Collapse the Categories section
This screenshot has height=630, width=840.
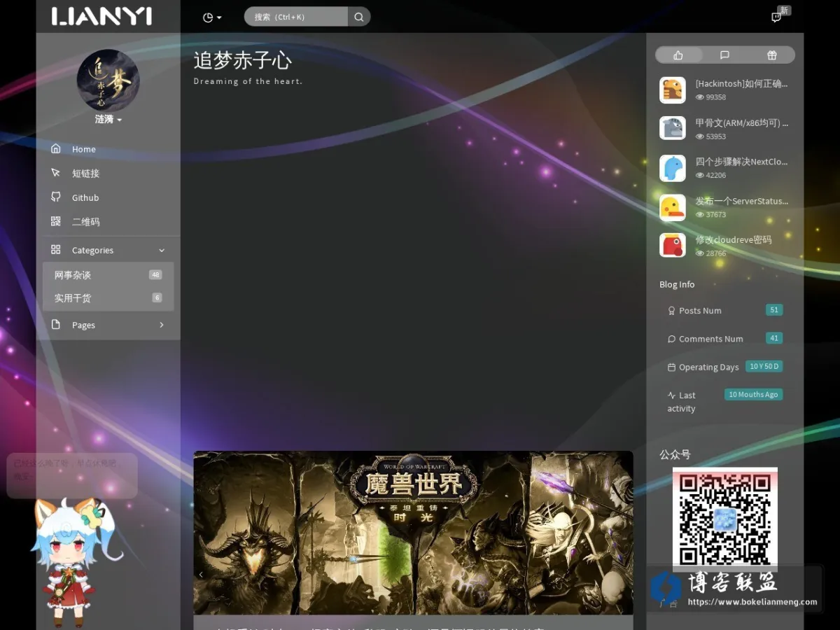pyautogui.click(x=108, y=251)
